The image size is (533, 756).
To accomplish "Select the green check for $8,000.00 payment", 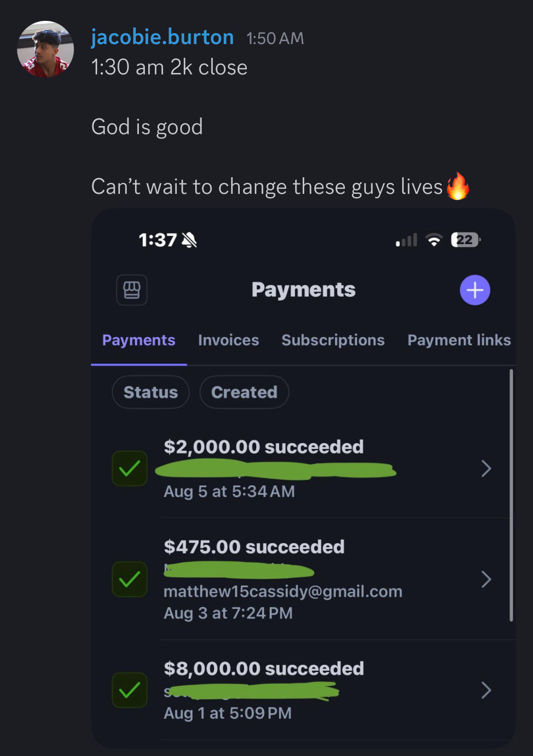I will [129, 690].
